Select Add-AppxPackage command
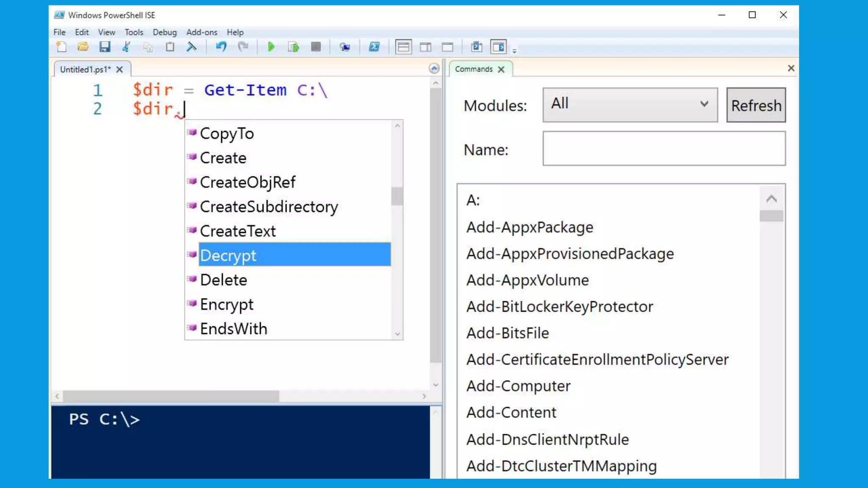This screenshot has height=488, width=868. pos(530,227)
